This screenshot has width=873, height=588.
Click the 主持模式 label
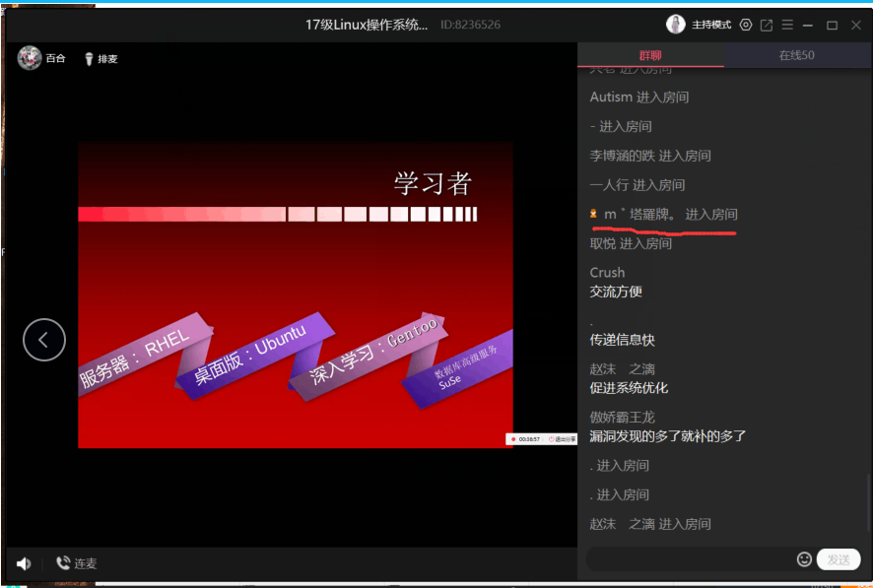pos(711,25)
